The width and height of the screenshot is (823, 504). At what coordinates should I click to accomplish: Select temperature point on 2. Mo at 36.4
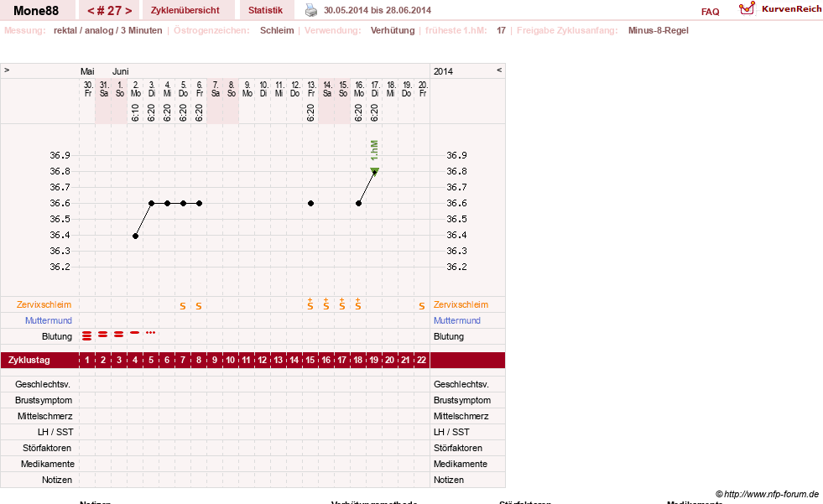point(135,236)
